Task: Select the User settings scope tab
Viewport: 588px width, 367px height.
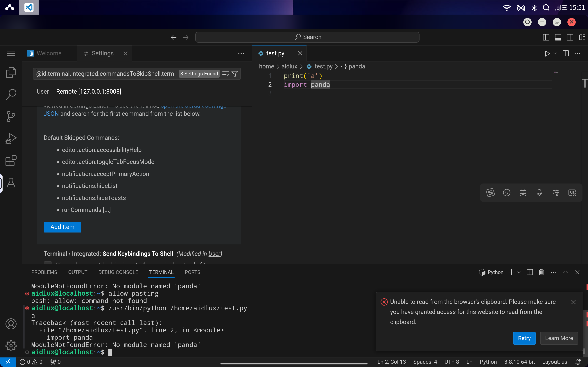Action: [x=43, y=92]
